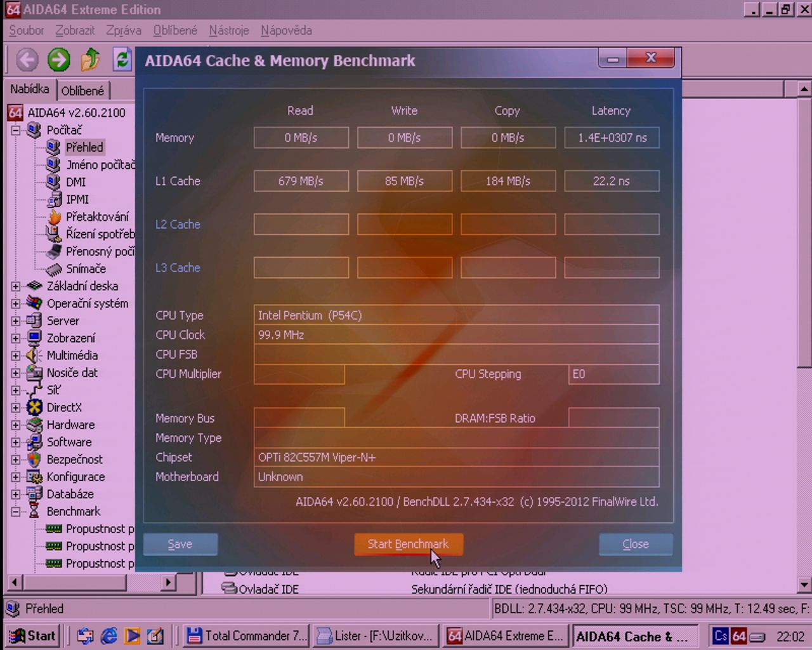The image size is (812, 650).
Task: Expand the Server tree node
Action: pos(16,321)
